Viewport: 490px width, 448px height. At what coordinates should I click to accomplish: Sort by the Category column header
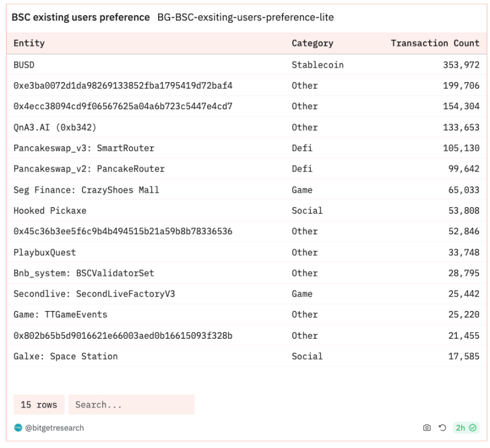tap(313, 43)
